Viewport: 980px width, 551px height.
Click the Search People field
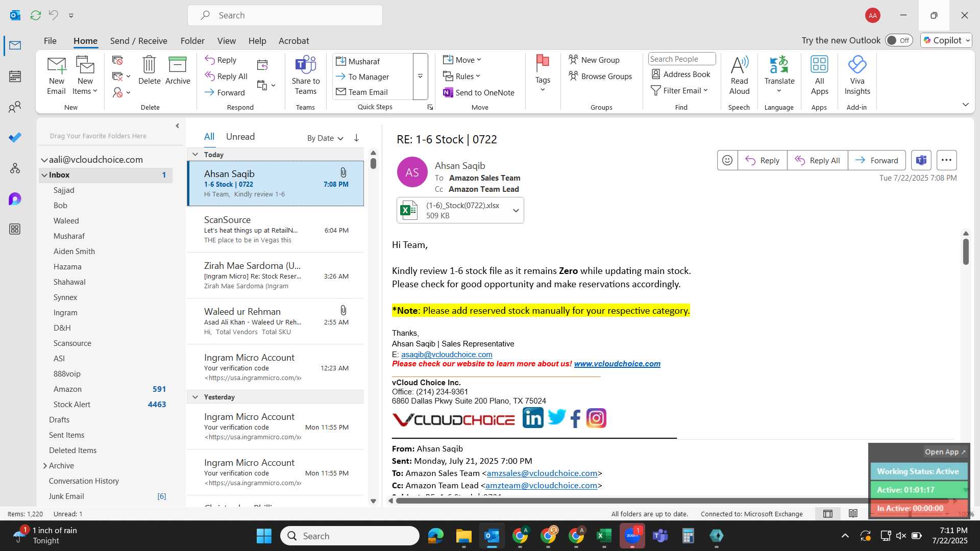[681, 59]
